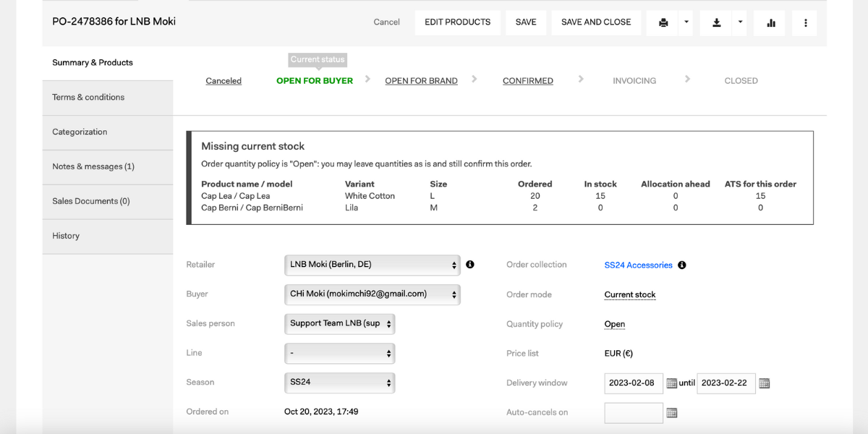
Task: Open calendar for delivery window start date
Action: click(x=671, y=383)
